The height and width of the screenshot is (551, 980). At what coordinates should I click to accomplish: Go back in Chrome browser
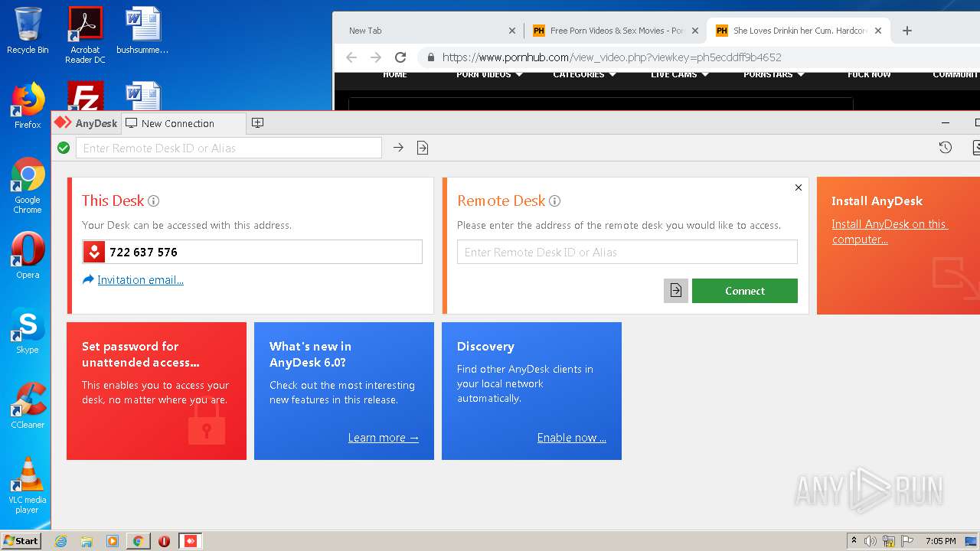coord(351,57)
